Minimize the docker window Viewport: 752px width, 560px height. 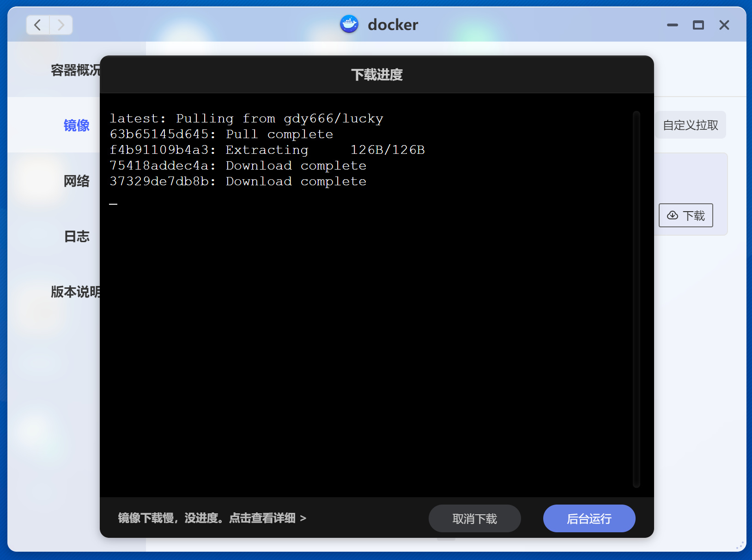[x=673, y=25]
